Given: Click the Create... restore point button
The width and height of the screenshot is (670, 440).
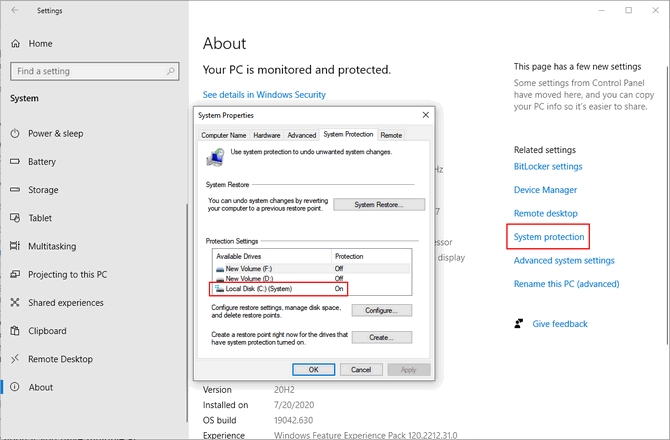Looking at the screenshot, I should pyautogui.click(x=382, y=337).
